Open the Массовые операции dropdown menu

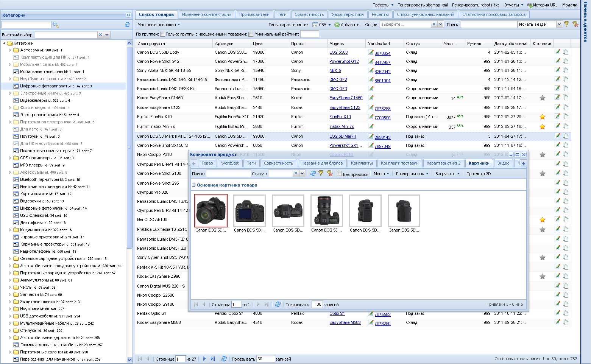coord(159,25)
